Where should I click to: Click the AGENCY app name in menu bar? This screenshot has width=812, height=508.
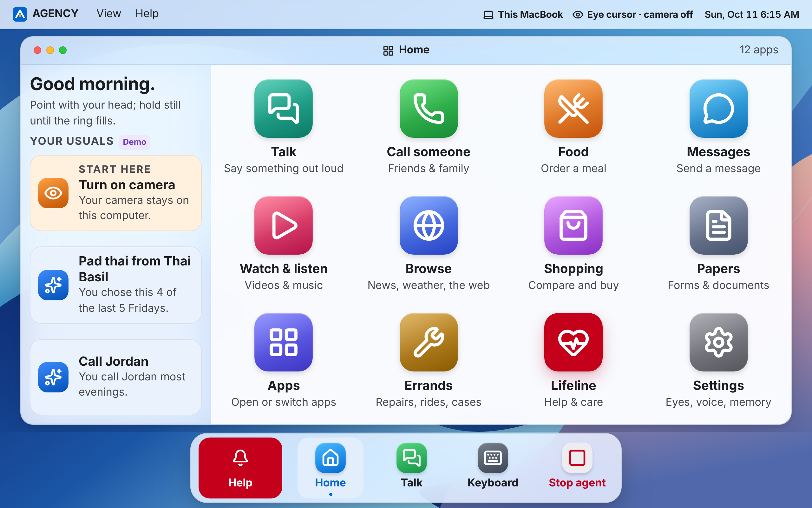[56, 14]
